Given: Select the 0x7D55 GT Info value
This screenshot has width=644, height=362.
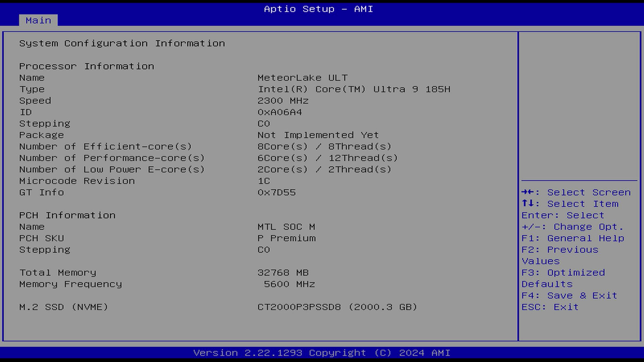Looking at the screenshot, I should tap(277, 192).
